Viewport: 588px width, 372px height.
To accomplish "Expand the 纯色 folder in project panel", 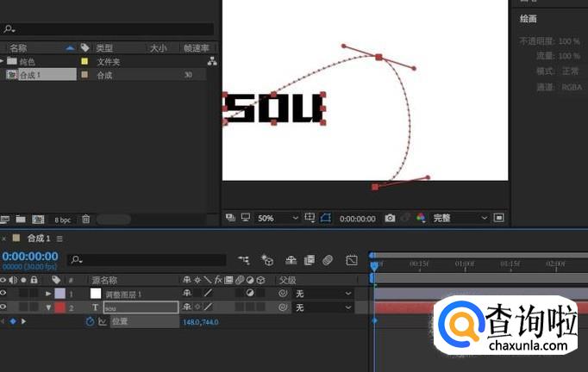I will [3, 62].
